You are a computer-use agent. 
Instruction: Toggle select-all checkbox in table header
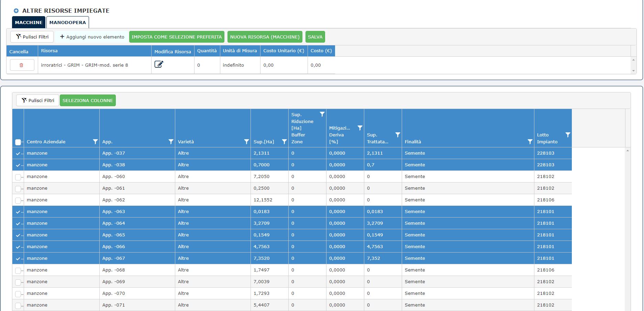[18, 142]
